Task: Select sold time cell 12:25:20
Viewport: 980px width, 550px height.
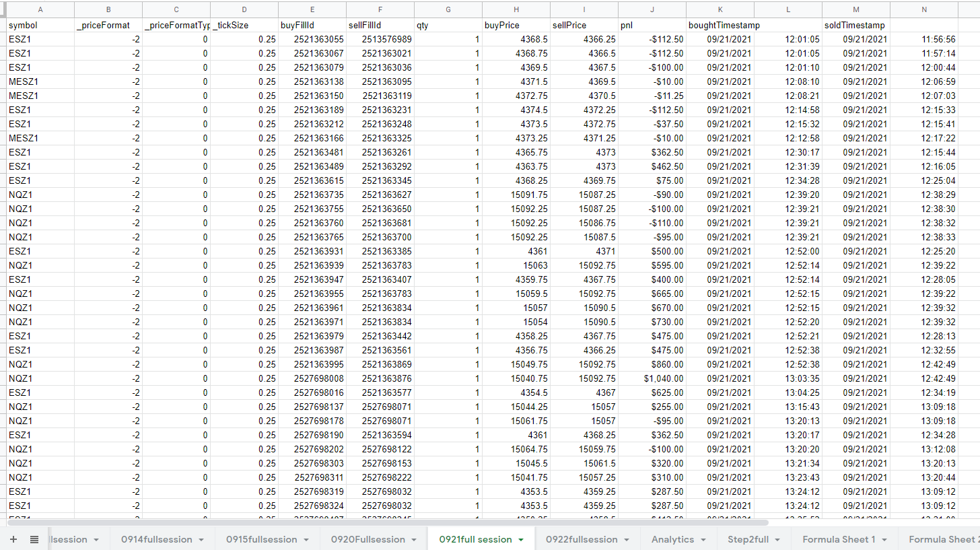Action: 924,251
